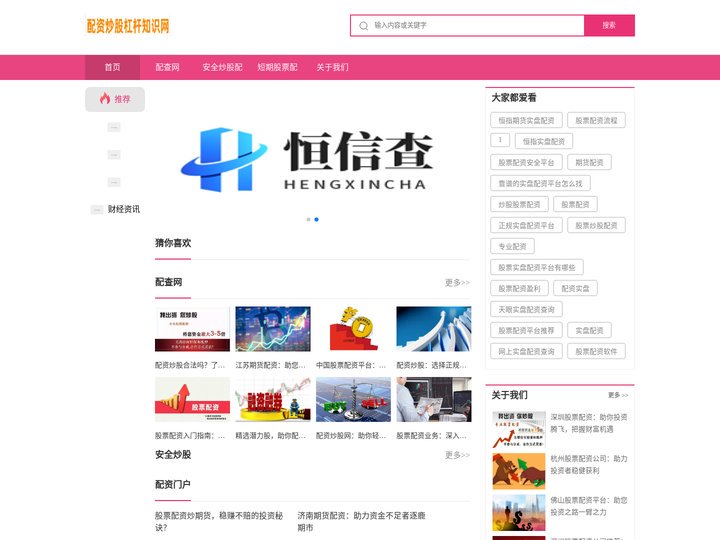720x540 pixels.
Task: Click the 股票配资业务：深入… title link
Action: (432, 436)
